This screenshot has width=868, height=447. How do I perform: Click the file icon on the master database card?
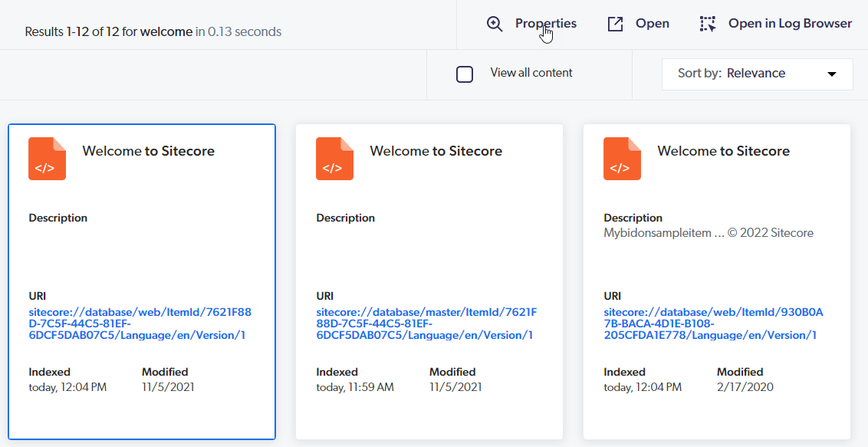tap(334, 159)
